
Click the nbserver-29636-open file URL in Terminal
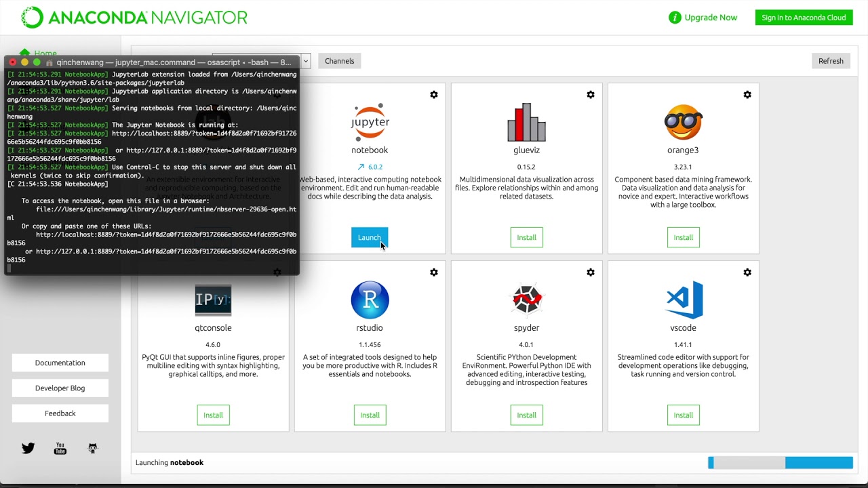(152, 213)
